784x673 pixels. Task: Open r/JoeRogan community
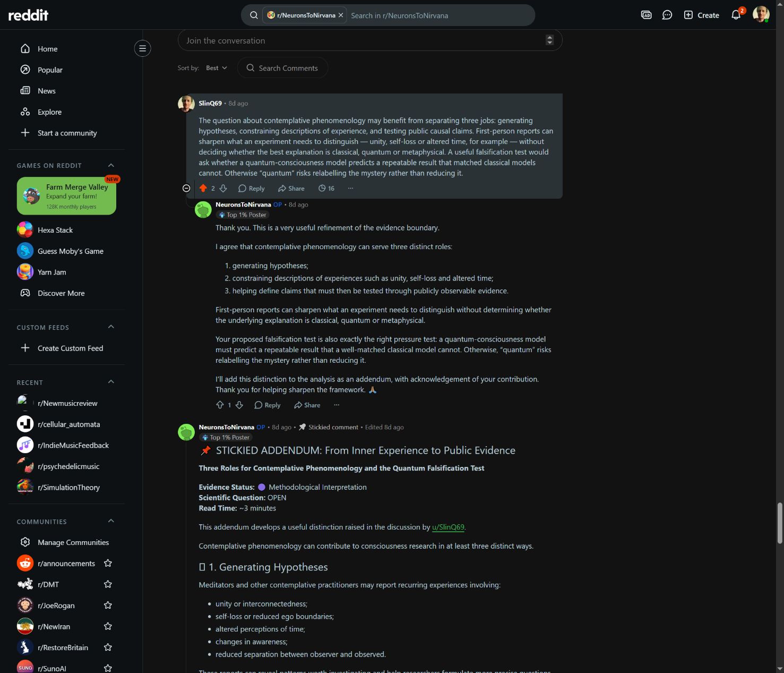[x=56, y=606]
